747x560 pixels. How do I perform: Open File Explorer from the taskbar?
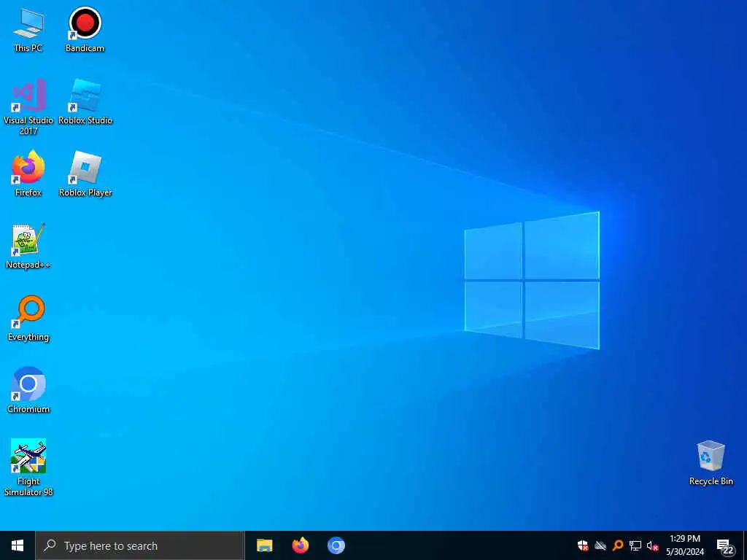coord(264,545)
